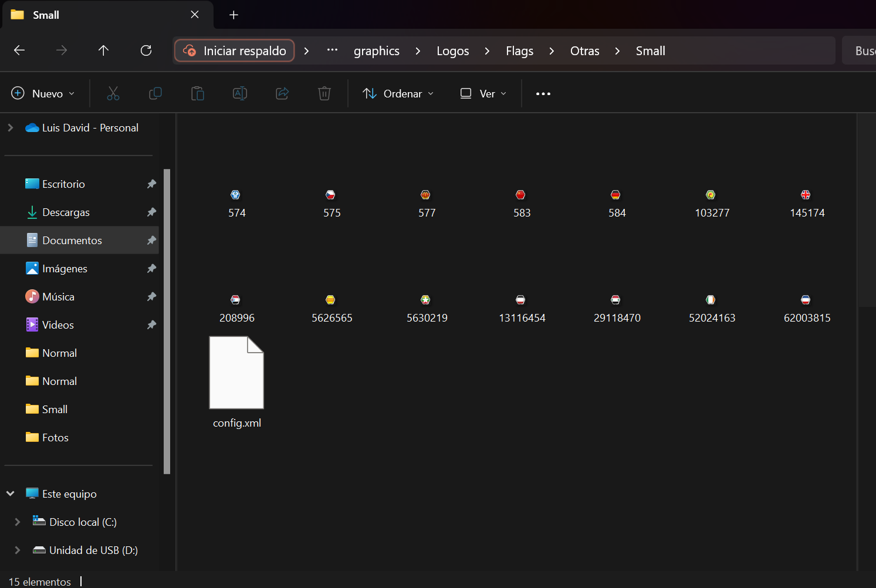This screenshot has width=876, height=588.
Task: Click the Share icon in toolbar
Action: [x=282, y=93]
